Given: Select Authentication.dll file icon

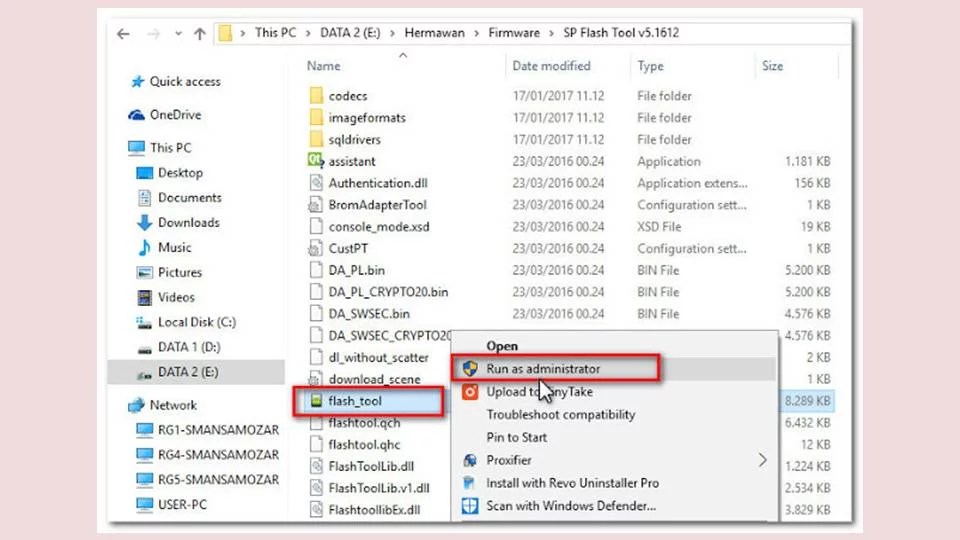Looking at the screenshot, I should [x=316, y=183].
